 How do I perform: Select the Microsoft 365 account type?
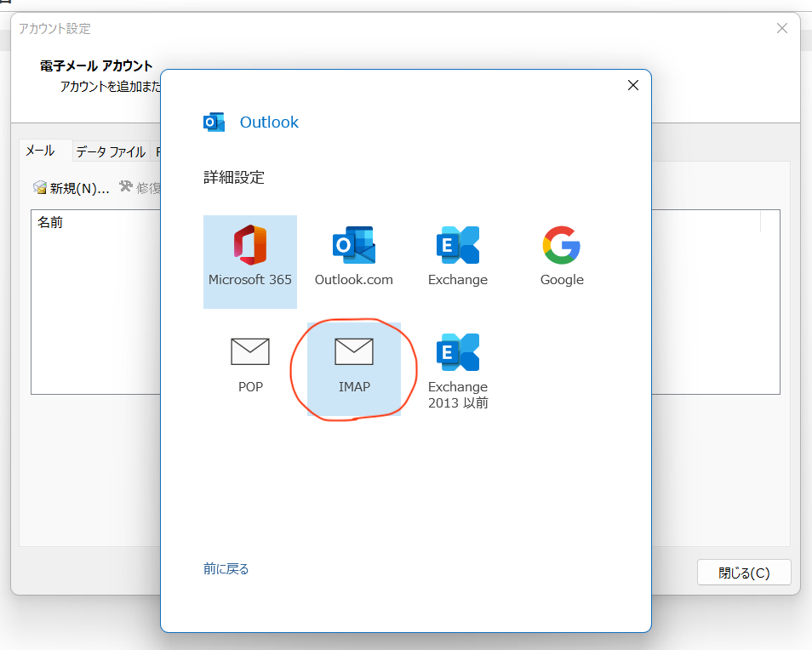tap(250, 262)
